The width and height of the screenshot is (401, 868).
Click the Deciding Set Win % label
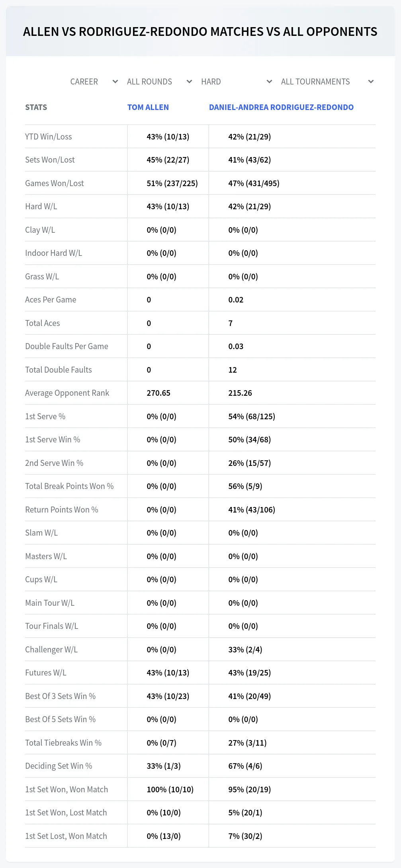(59, 766)
